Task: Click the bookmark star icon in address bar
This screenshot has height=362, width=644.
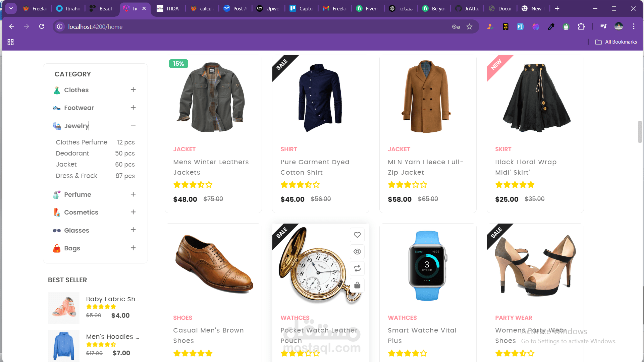Action: [469, 27]
